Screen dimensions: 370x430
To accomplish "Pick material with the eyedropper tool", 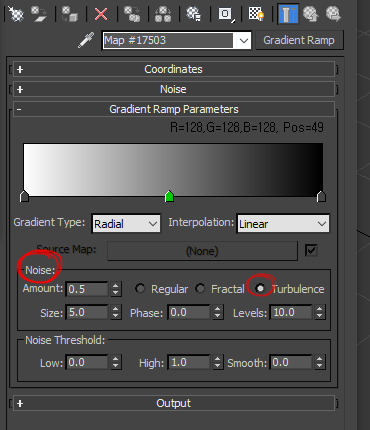I will click(x=86, y=40).
